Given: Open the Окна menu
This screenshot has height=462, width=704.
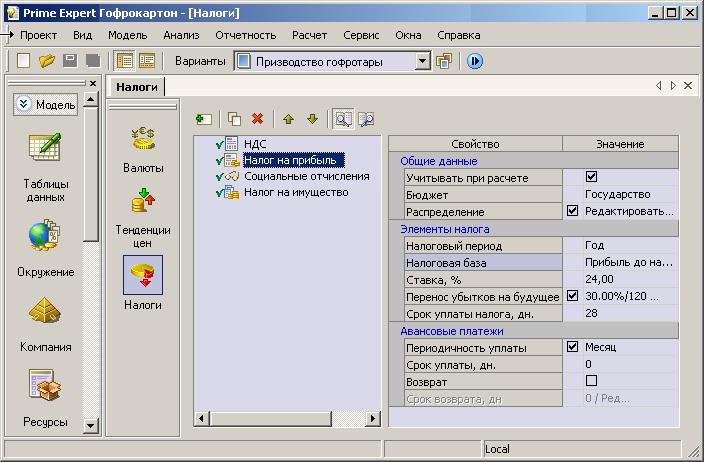Looking at the screenshot, I should (408, 35).
